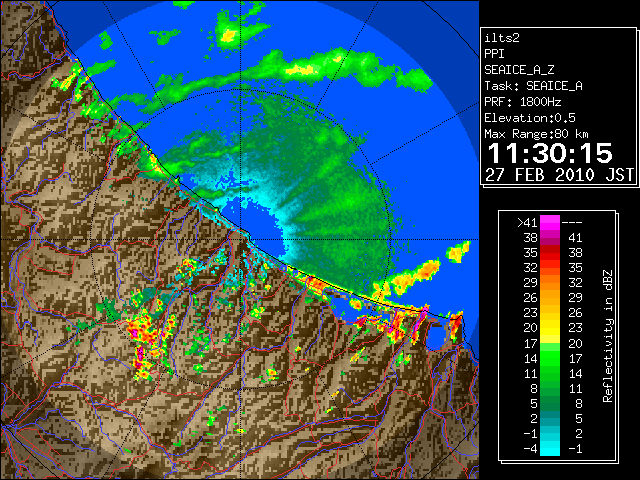This screenshot has height=480, width=640.
Task: Select the '27 FEB 2010 JST' date
Action: click(x=559, y=175)
